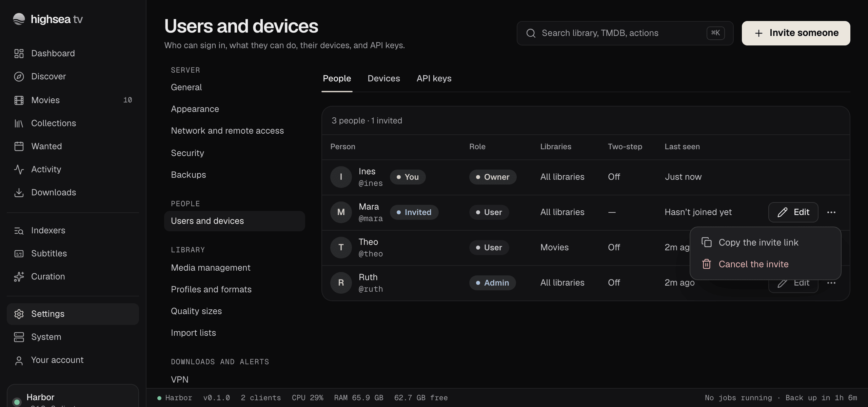The width and height of the screenshot is (868, 407).
Task: Click the Indexers search-list icon
Action: [x=19, y=231]
